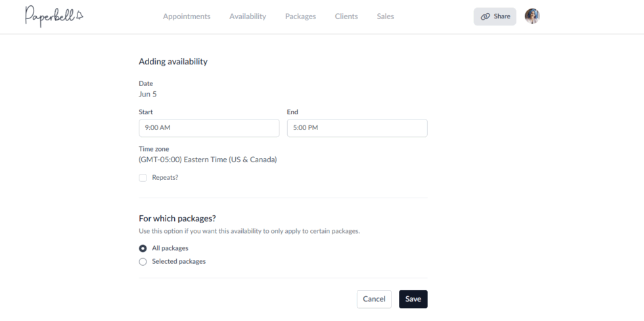
Task: Choose the Selected packages radio option
Action: click(x=143, y=261)
